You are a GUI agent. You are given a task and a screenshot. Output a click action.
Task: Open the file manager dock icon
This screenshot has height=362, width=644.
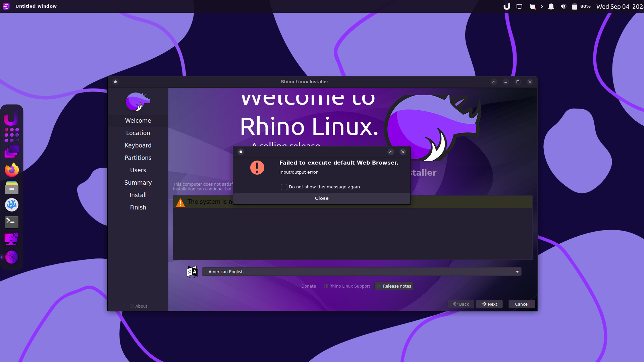point(12,187)
